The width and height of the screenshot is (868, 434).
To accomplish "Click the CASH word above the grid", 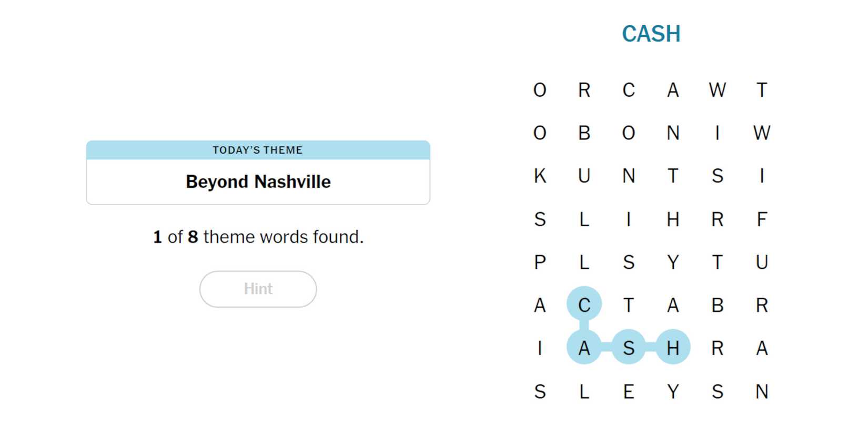I will 651,34.
